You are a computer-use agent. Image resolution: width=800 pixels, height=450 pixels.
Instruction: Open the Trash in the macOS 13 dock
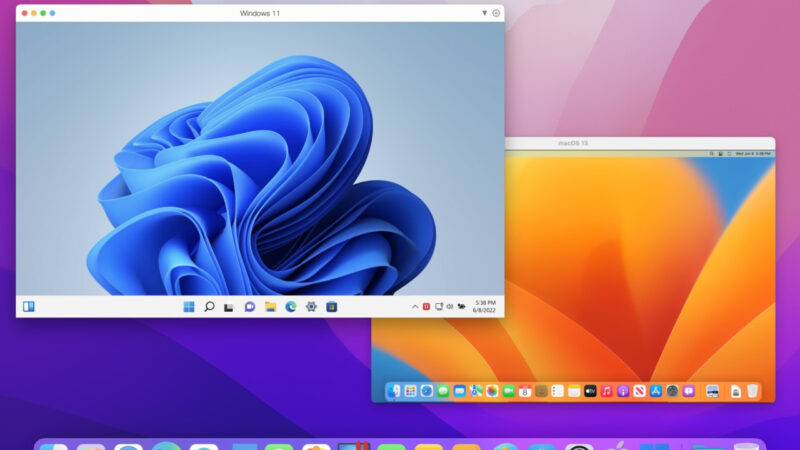pyautogui.click(x=752, y=391)
